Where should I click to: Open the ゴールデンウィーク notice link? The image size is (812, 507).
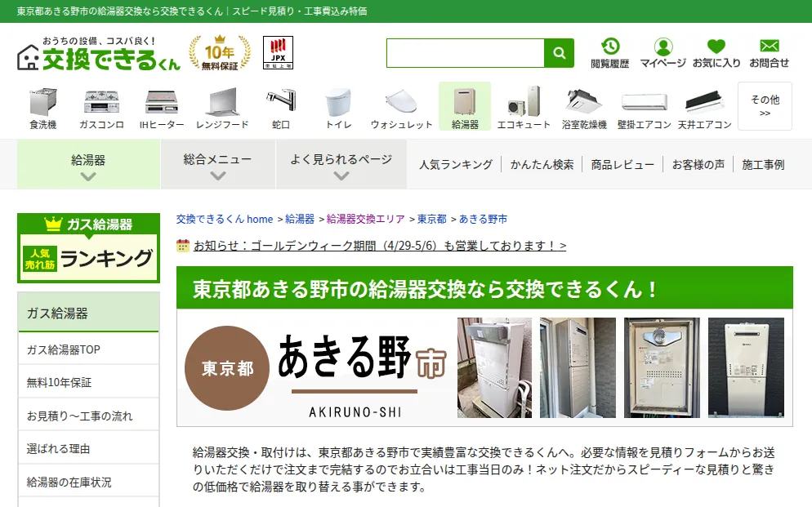click(380, 245)
